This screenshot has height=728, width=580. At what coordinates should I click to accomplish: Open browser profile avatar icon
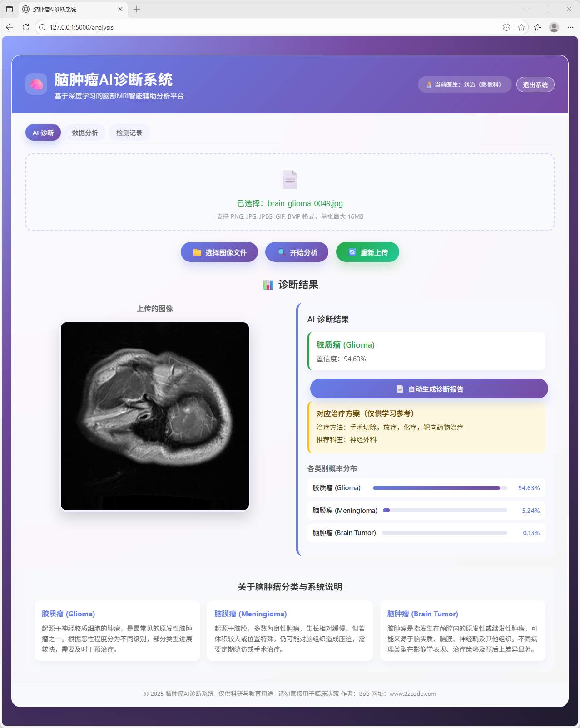[x=554, y=27]
